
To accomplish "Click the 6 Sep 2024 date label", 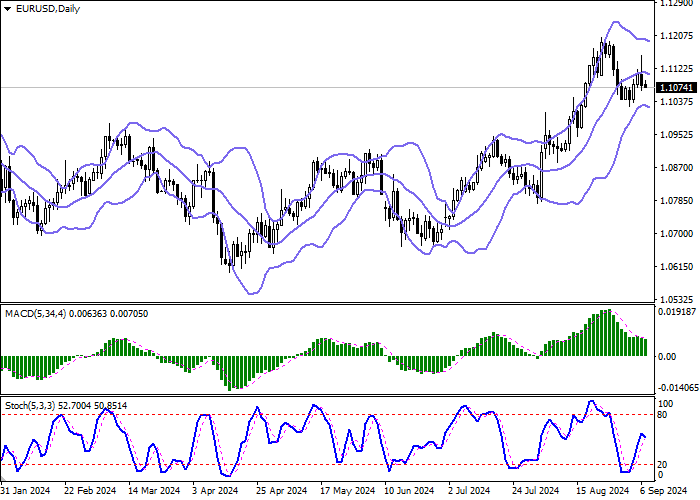I will (x=663, y=491).
